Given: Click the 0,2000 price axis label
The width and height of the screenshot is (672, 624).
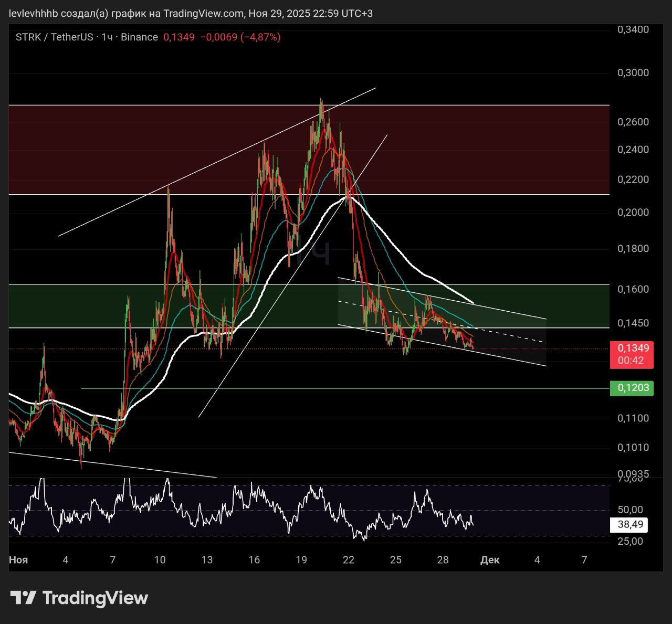Looking at the screenshot, I should tap(633, 213).
